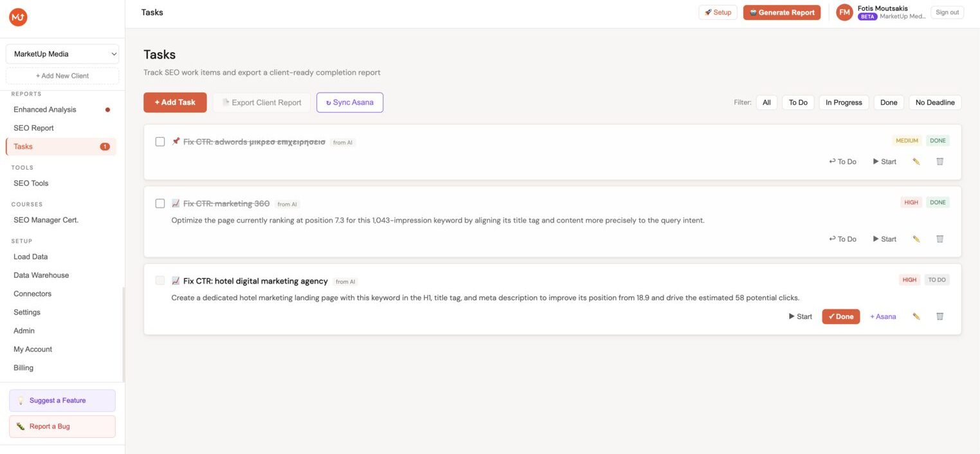Click MEDIUM priority tag on adwords task
This screenshot has width=980, height=454.
click(x=907, y=141)
